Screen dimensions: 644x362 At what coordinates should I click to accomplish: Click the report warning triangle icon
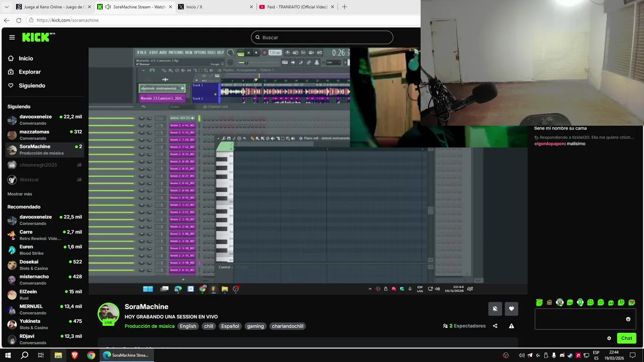pos(511,326)
